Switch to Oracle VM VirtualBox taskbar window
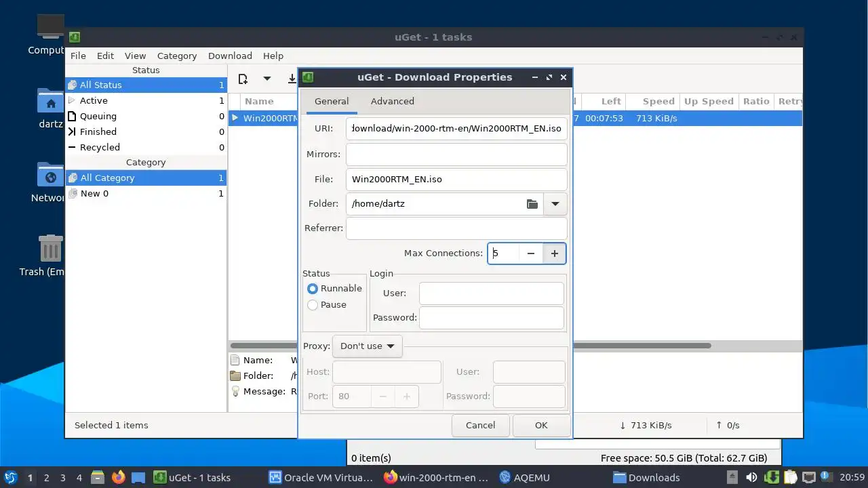Screen dimensions: 868x488 321,478
